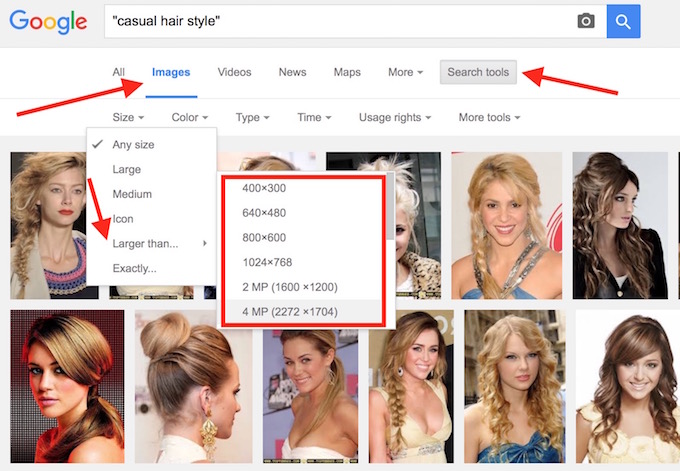This screenshot has width=680, height=471.
Task: Open the Maps tab
Action: coord(347,72)
